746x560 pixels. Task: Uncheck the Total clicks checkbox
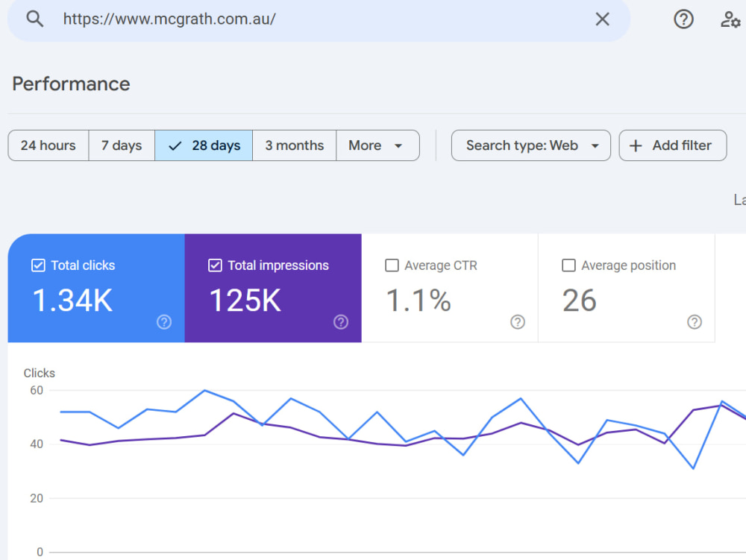pos(38,265)
